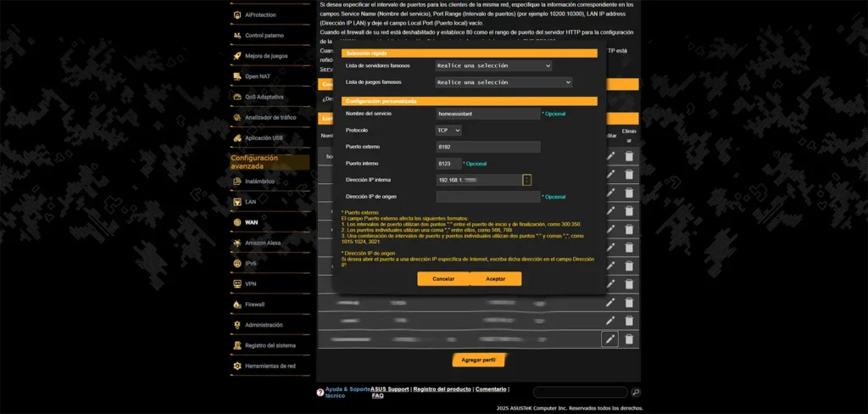Open the ASUS Support link
The image size is (868, 414).
pos(390,389)
